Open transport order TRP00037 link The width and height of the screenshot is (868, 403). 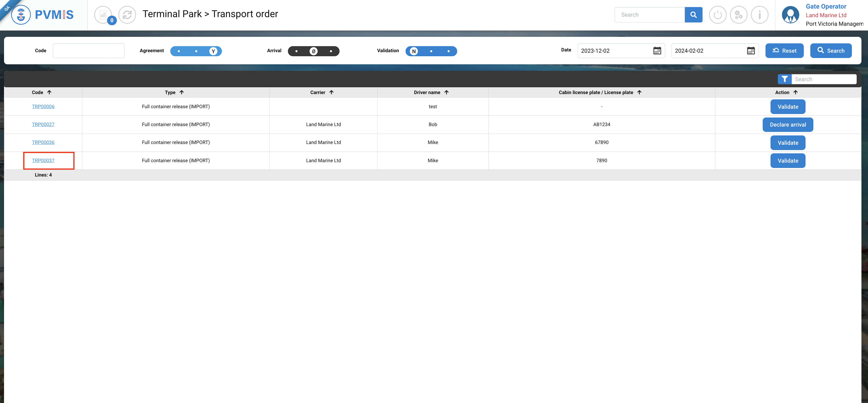pos(43,161)
